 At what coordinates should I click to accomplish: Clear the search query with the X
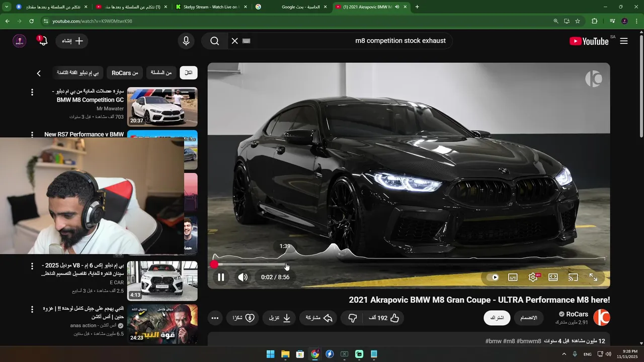(234, 41)
